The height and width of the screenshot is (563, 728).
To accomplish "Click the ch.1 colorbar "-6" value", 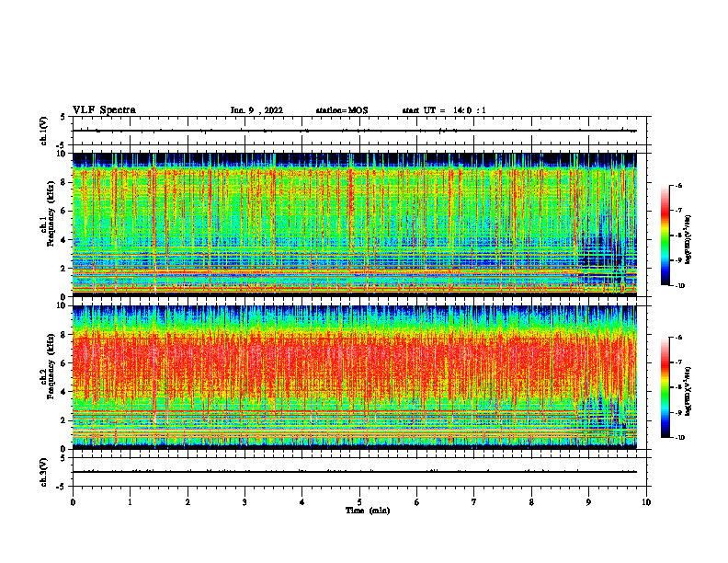I will [678, 185].
